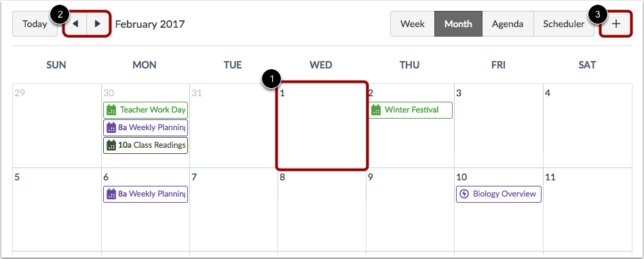The image size is (644, 259).
Task: Click the plus icon to add event
Action: 615,24
